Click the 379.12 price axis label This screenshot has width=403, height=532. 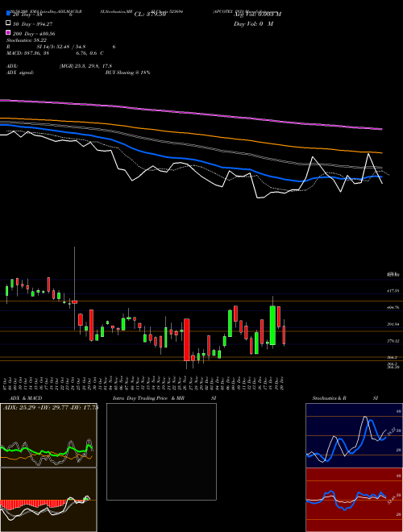click(x=393, y=341)
